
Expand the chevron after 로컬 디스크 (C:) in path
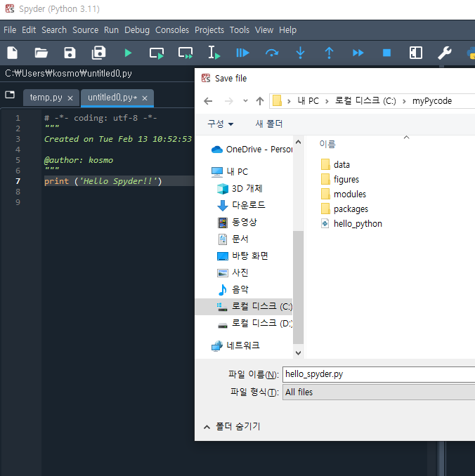pos(404,101)
